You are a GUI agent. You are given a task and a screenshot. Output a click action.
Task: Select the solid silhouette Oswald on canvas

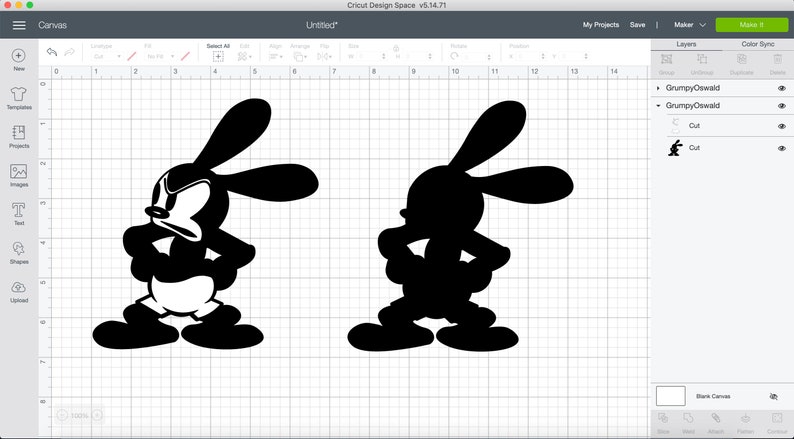tap(460, 226)
